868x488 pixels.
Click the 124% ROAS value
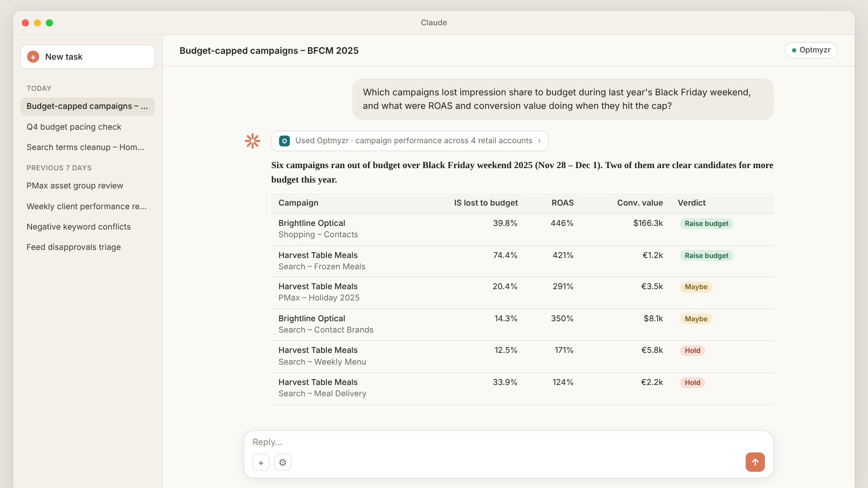[563, 382]
